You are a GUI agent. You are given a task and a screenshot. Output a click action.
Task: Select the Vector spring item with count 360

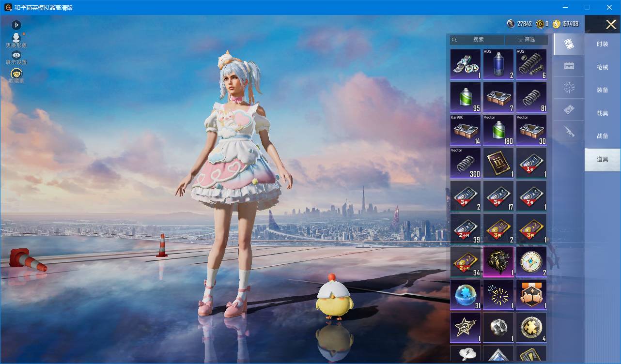466,163
